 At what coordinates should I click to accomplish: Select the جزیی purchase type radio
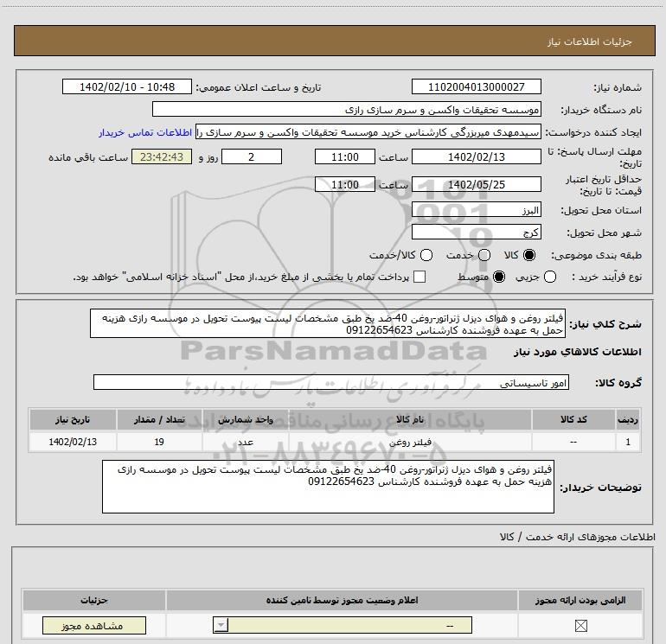(550, 277)
